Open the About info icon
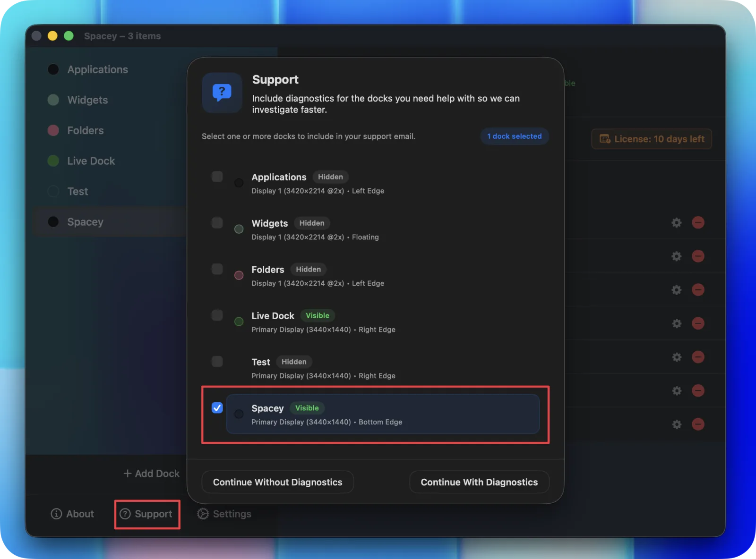 (56, 514)
